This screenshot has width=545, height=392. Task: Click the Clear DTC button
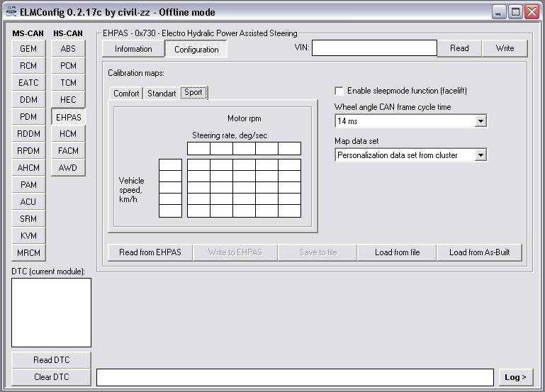[52, 377]
